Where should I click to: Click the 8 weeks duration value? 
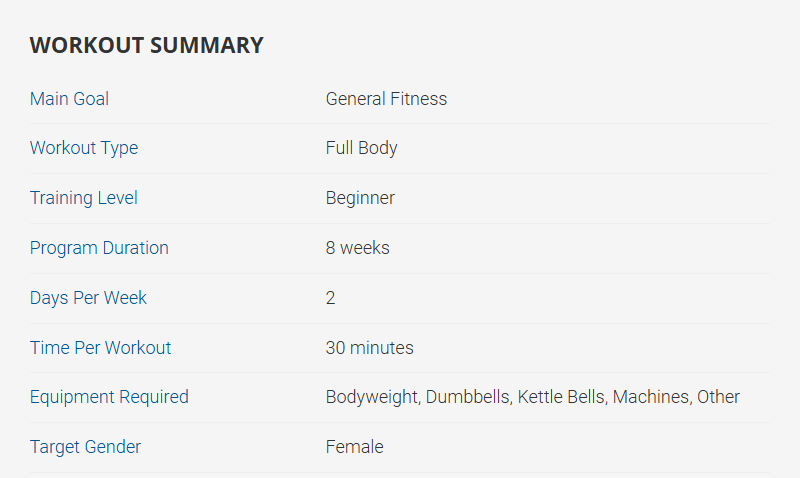[x=357, y=248]
